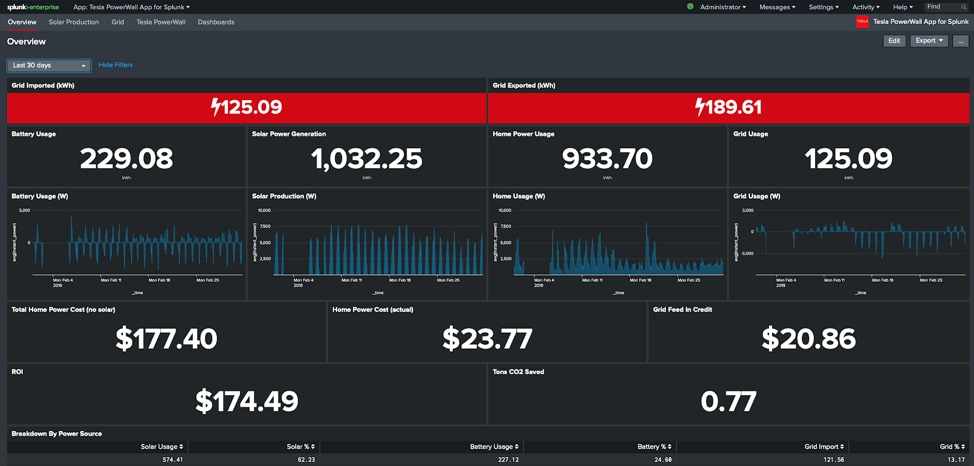The width and height of the screenshot is (974, 466).
Task: Click the Grid Imported 125.09 red panel
Action: [247, 107]
